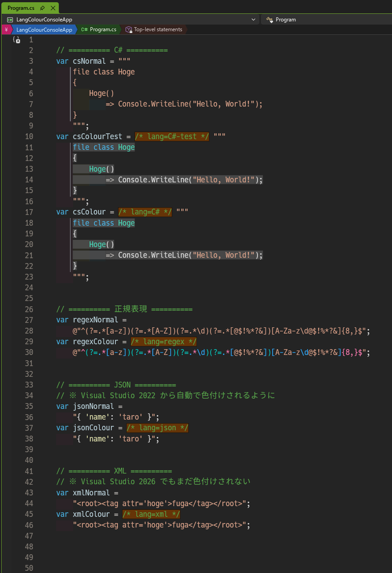392x573 pixels.
Task: Click the variable name csColour
Action: (89, 212)
